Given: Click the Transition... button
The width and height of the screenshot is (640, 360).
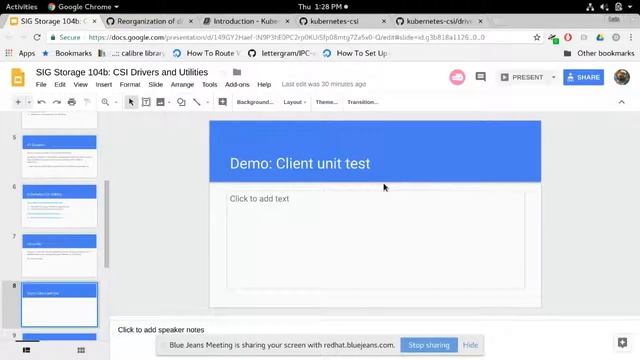Looking at the screenshot, I should [363, 102].
